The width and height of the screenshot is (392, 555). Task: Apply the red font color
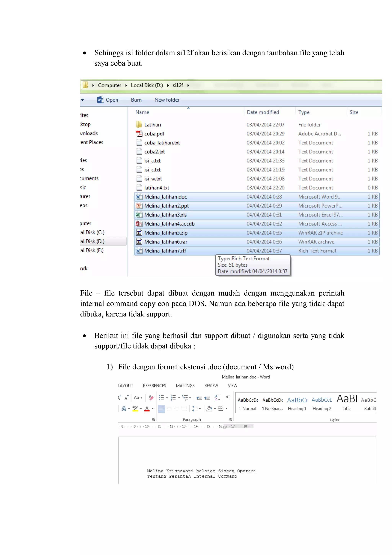(147, 409)
